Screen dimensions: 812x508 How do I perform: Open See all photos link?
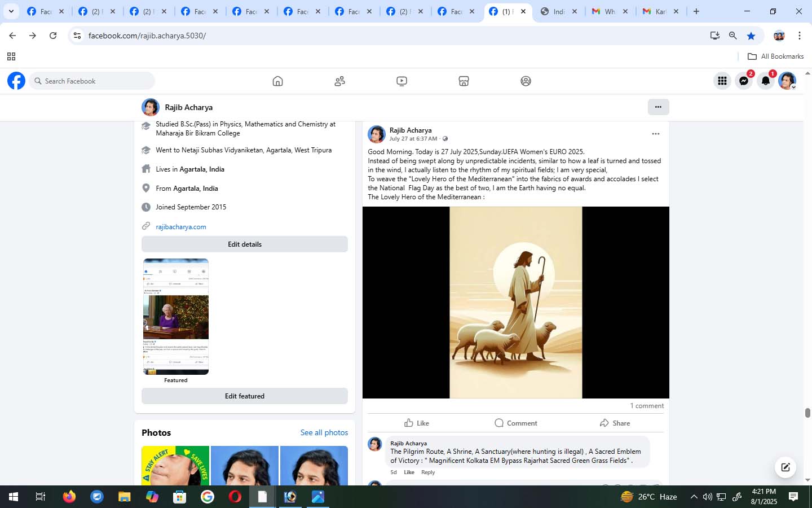pos(324,432)
